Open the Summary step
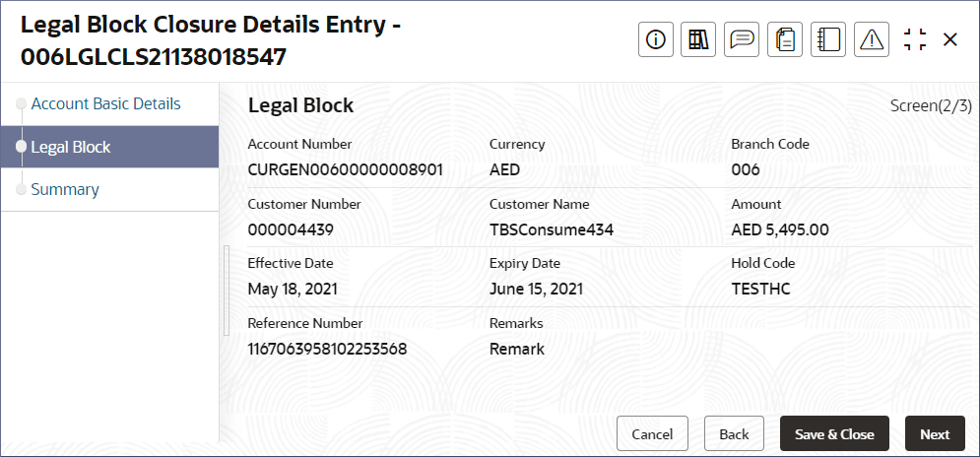 (65, 189)
